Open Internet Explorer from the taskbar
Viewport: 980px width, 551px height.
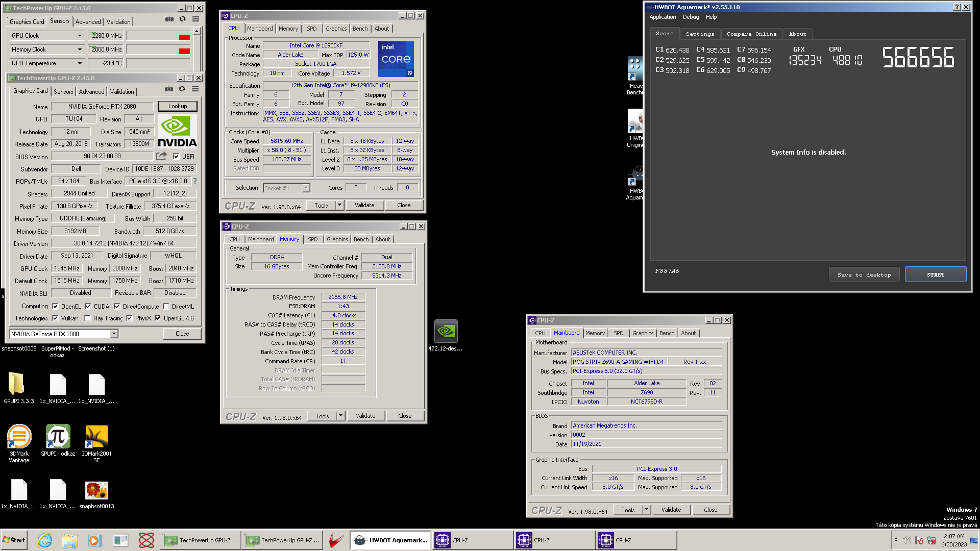45,540
